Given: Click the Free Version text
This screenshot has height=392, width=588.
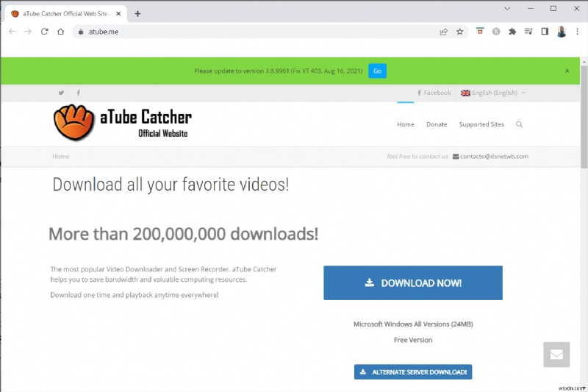Looking at the screenshot, I should [x=413, y=340].
